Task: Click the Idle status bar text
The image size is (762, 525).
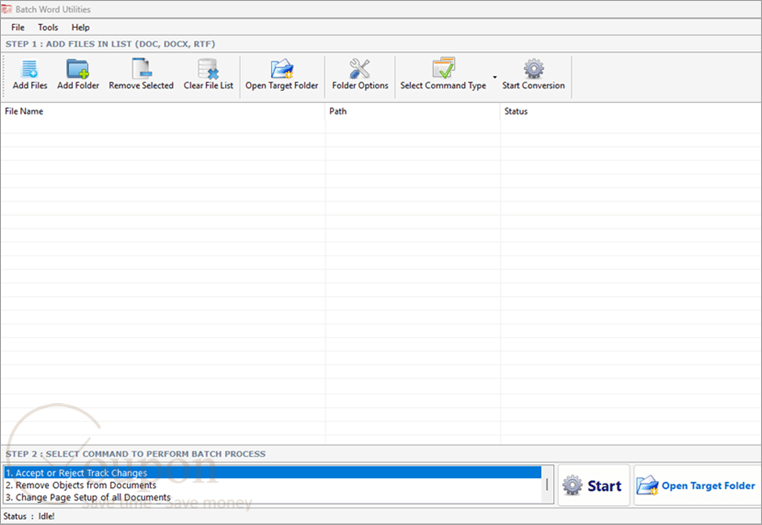Action: point(47,516)
